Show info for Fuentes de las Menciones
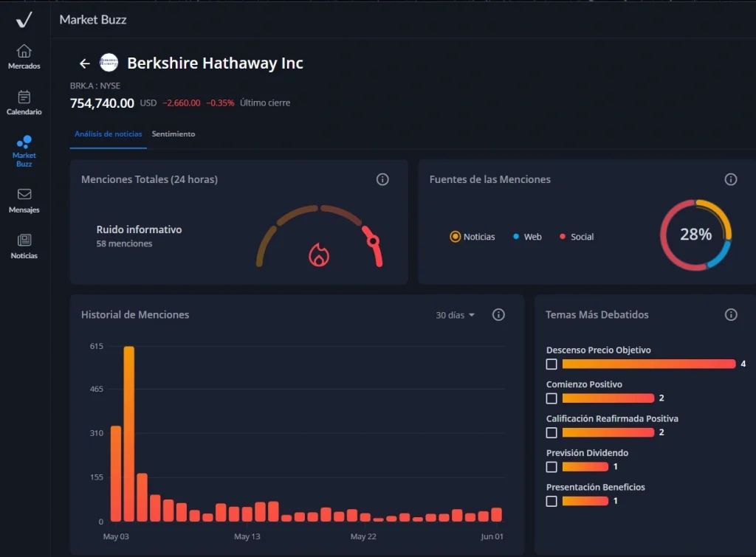Viewport: 756px width, 557px height. [x=730, y=179]
